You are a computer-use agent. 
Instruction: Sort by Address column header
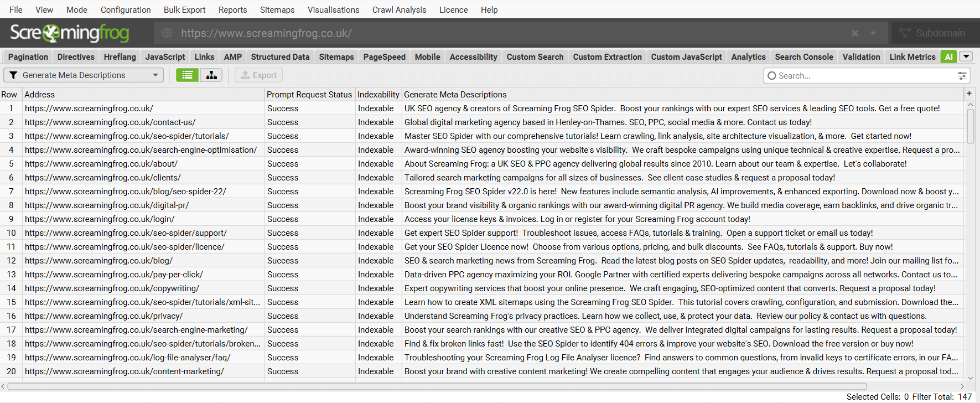tap(143, 95)
